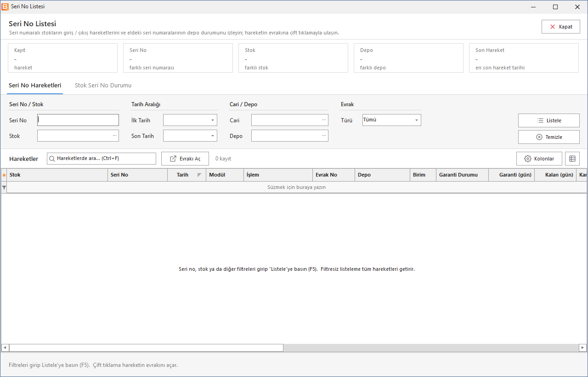Click the right arrow of the horizontal scrollbar

click(582, 348)
